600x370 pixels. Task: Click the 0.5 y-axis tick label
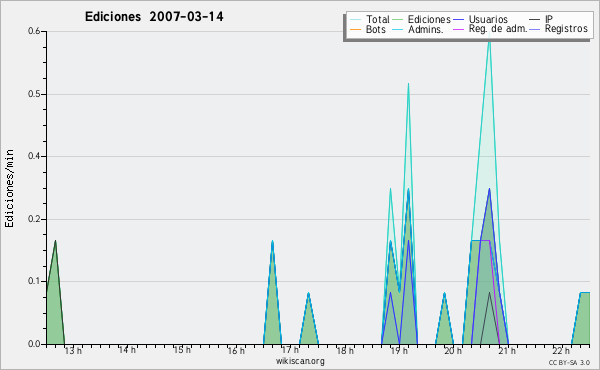pos(34,94)
